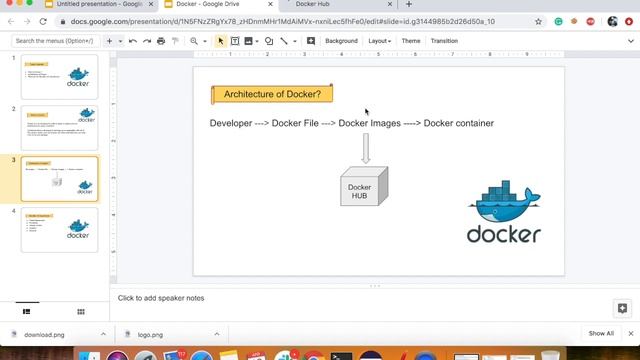
Task: Open the line type dropdown arrow
Action: [x=295, y=41]
